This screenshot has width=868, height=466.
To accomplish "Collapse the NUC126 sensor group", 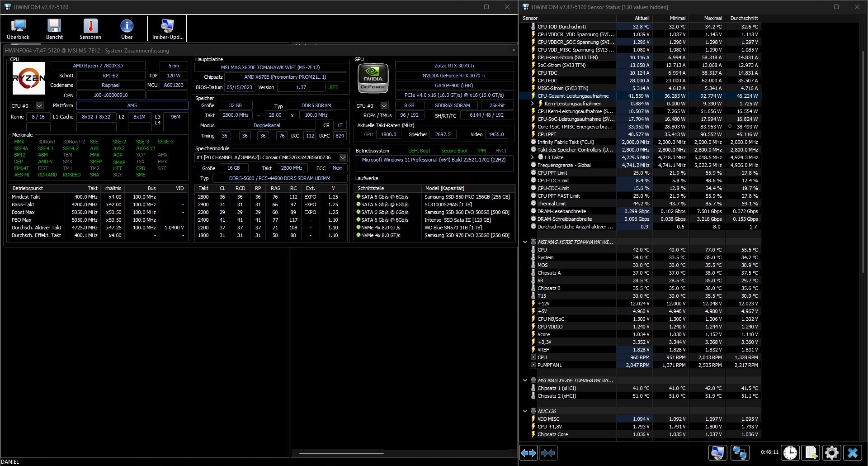I will coord(525,411).
